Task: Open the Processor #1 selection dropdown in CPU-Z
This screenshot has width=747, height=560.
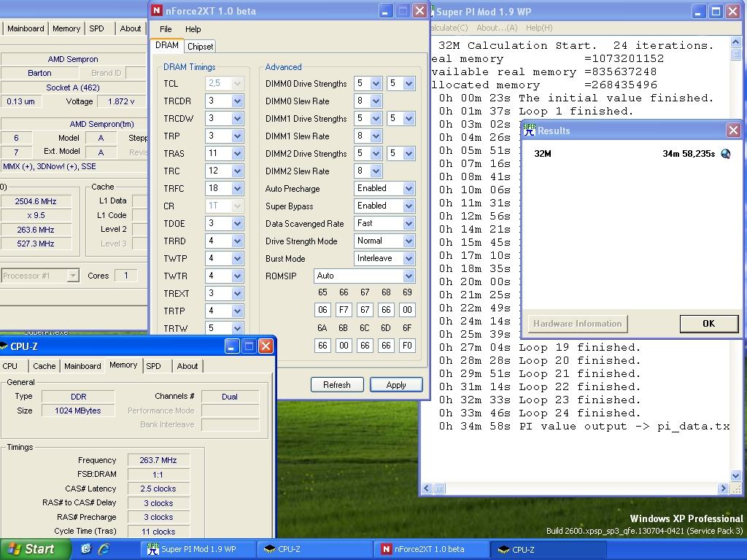Action: pyautogui.click(x=73, y=276)
